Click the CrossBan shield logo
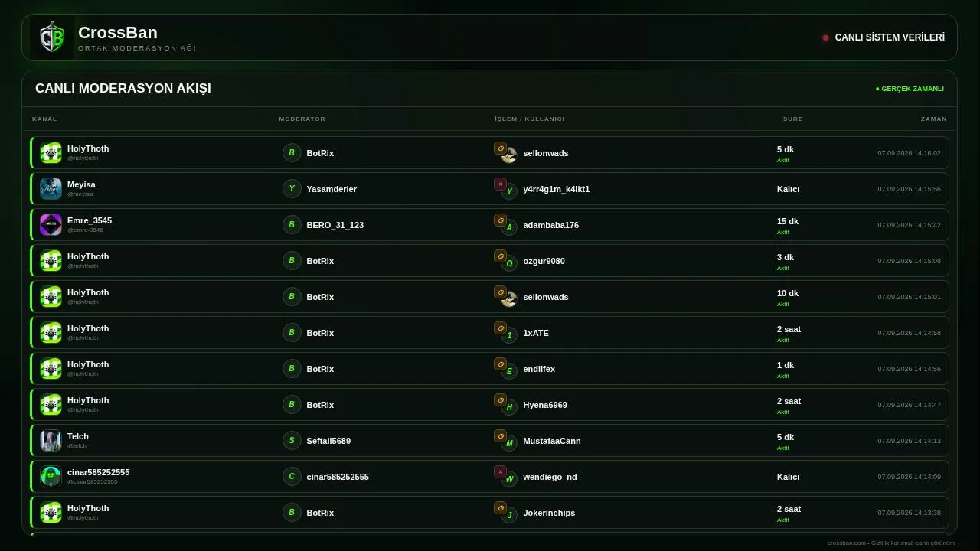Screen dimensions: 980x551 pos(52,37)
